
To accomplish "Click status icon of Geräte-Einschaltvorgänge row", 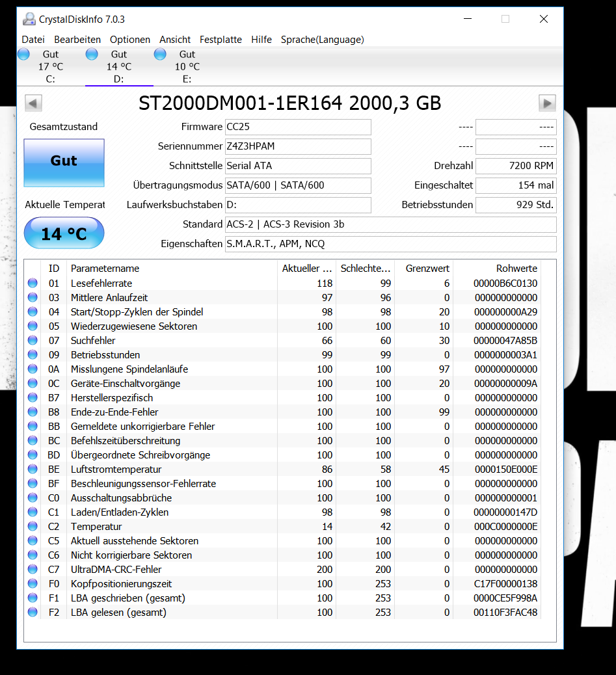I will pyautogui.click(x=33, y=383).
